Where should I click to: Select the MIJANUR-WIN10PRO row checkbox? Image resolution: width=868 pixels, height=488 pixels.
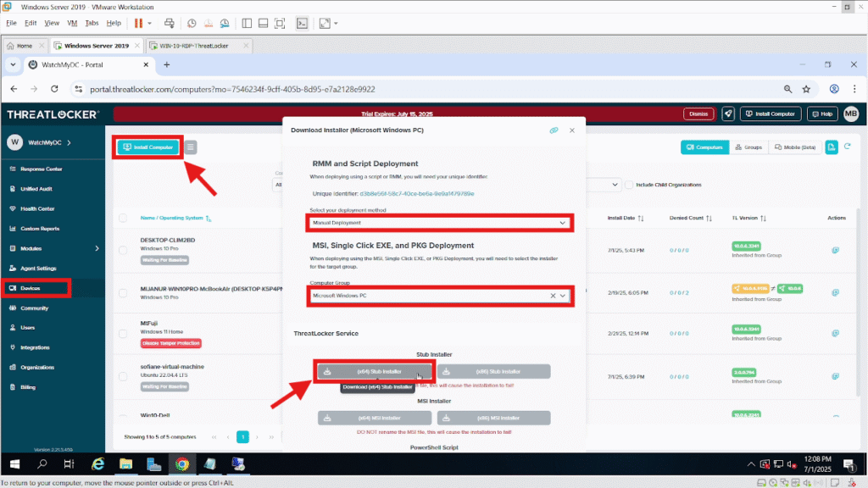coord(123,292)
